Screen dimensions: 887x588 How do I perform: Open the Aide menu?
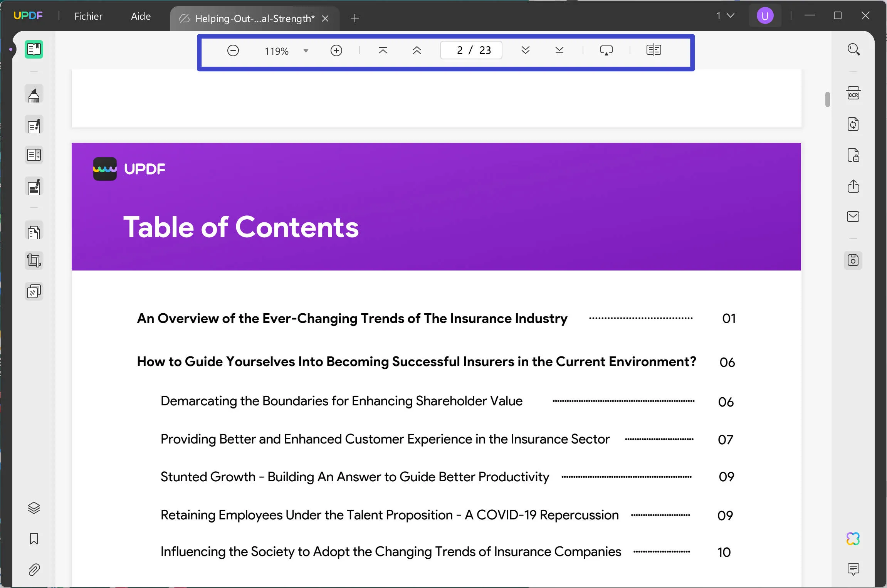[141, 16]
